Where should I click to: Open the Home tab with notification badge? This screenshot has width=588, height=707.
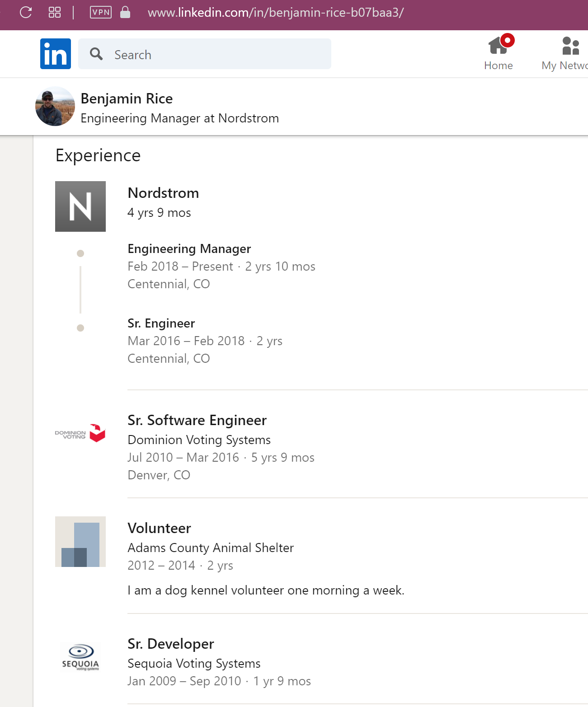(x=499, y=52)
